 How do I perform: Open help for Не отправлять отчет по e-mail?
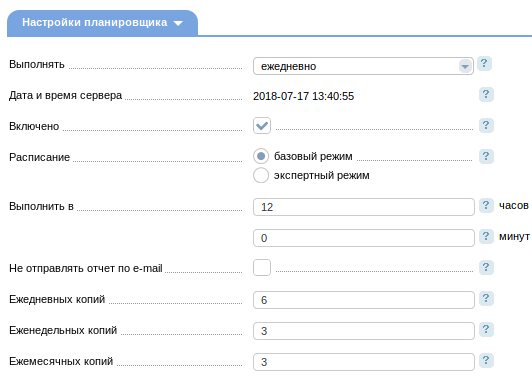(486, 267)
